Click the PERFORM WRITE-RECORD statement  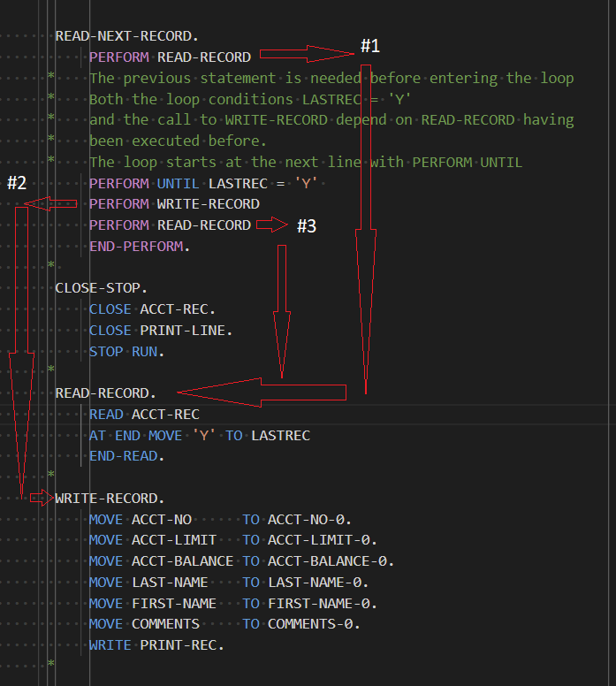click(x=175, y=204)
